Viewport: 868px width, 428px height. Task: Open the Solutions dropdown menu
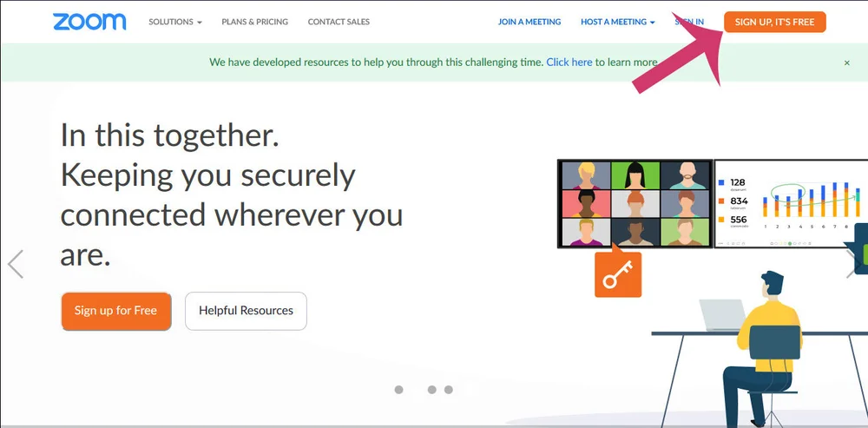pos(175,22)
